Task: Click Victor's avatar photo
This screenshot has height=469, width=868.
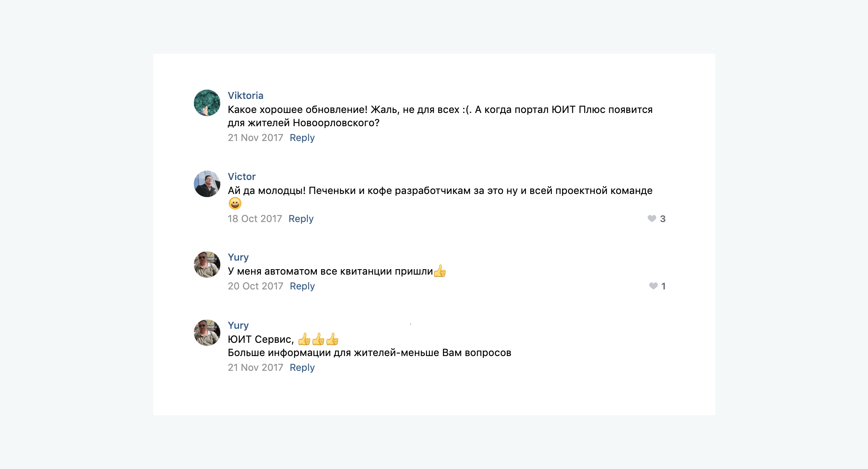Action: click(207, 184)
